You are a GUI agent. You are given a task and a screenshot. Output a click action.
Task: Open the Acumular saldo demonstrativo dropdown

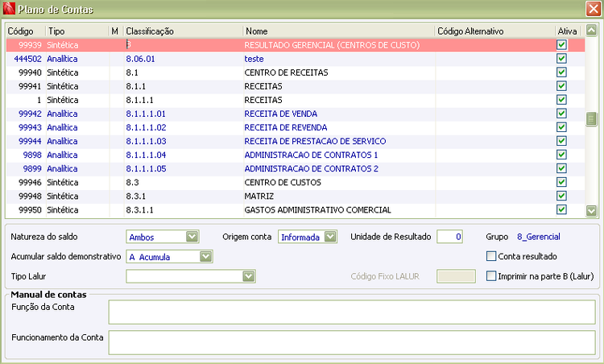click(x=206, y=257)
